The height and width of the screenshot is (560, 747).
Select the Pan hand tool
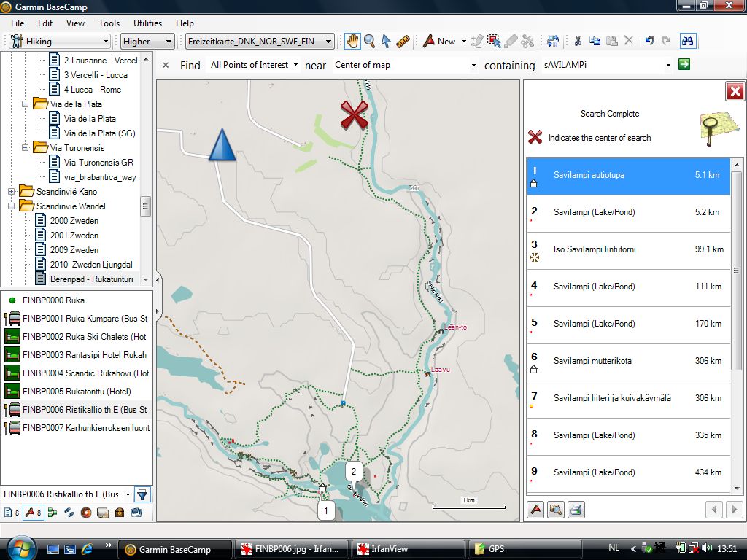pos(352,42)
